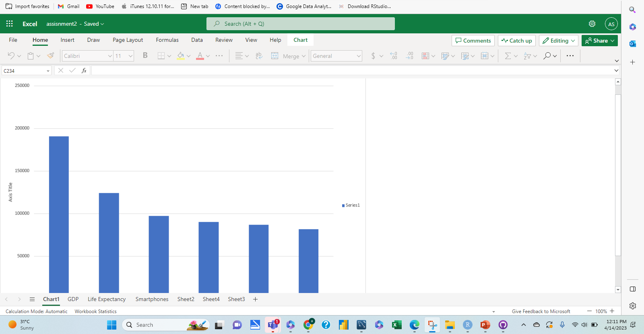This screenshot has width=644, height=334.
Task: Click the Decrease Decimal icon
Action: pyautogui.click(x=409, y=56)
